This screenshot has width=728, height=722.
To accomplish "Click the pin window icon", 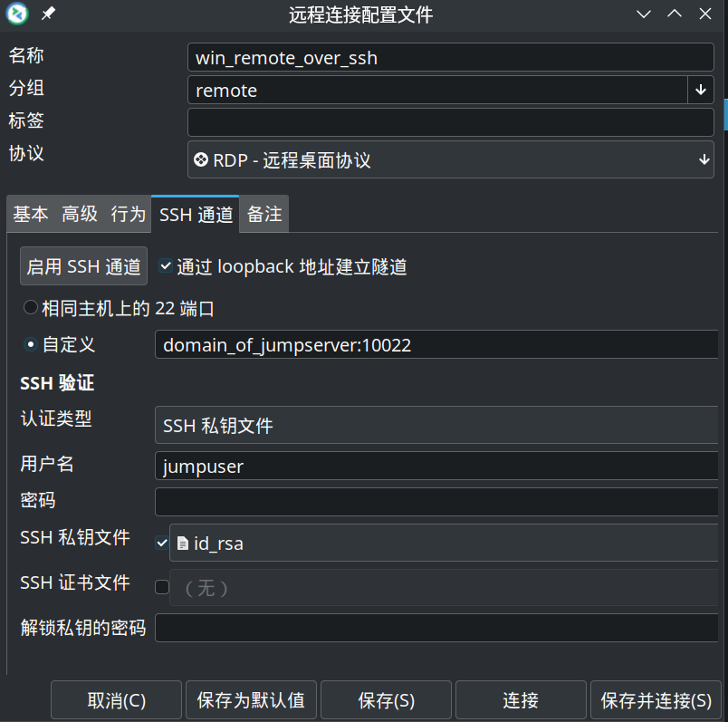I will [49, 14].
